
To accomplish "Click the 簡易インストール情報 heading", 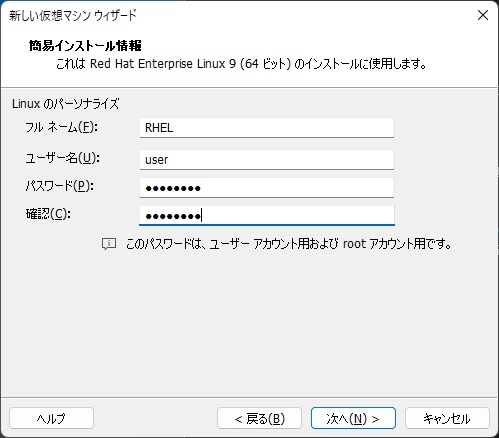I will click(x=85, y=46).
